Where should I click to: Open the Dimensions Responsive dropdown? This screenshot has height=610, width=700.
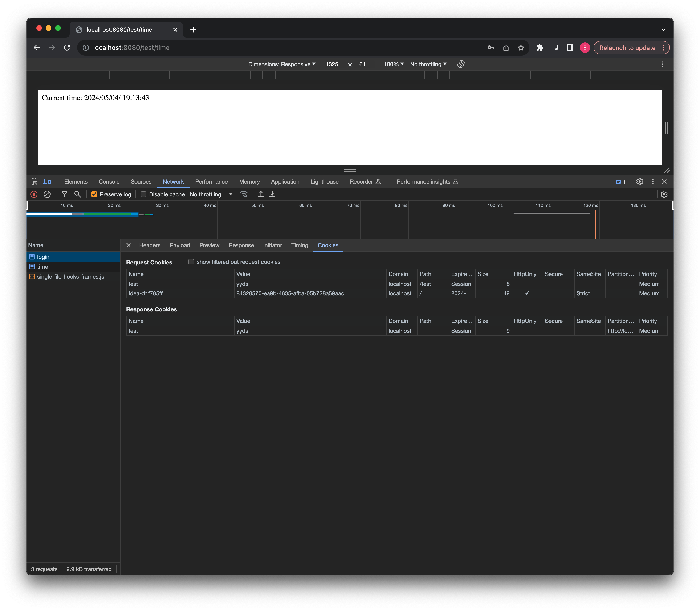coord(281,64)
